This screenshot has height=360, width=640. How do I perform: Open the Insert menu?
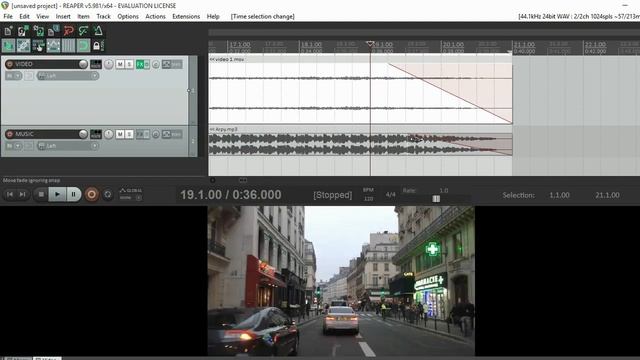point(63,16)
